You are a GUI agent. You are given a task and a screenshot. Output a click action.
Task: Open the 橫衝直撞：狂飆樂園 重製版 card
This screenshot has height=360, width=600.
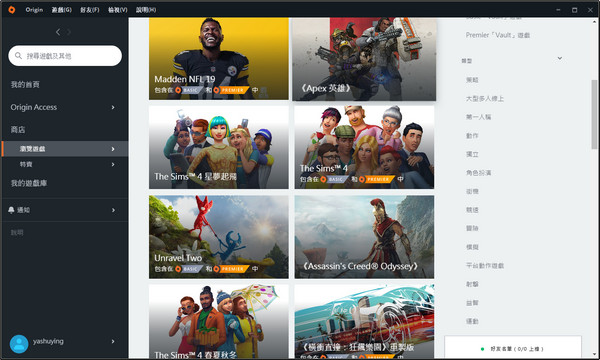point(364,321)
